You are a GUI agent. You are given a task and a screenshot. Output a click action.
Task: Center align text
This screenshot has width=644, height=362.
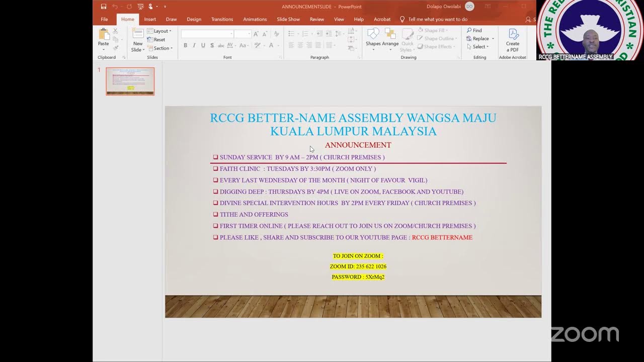coord(300,45)
